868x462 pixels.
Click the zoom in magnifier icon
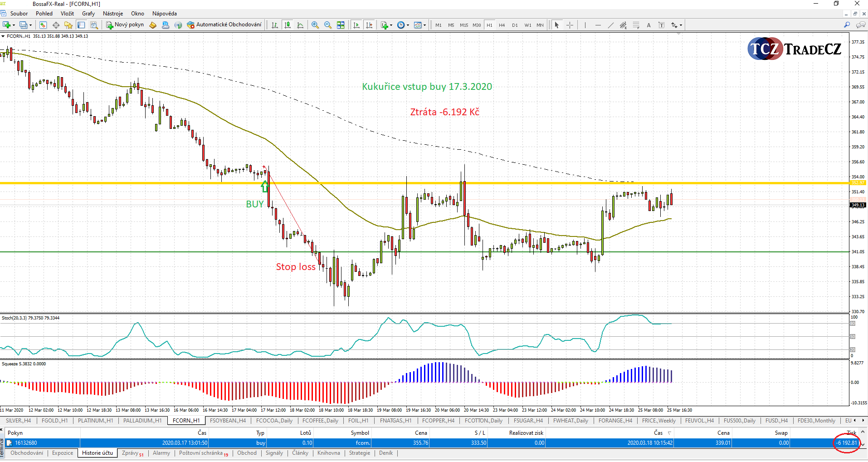(x=315, y=25)
